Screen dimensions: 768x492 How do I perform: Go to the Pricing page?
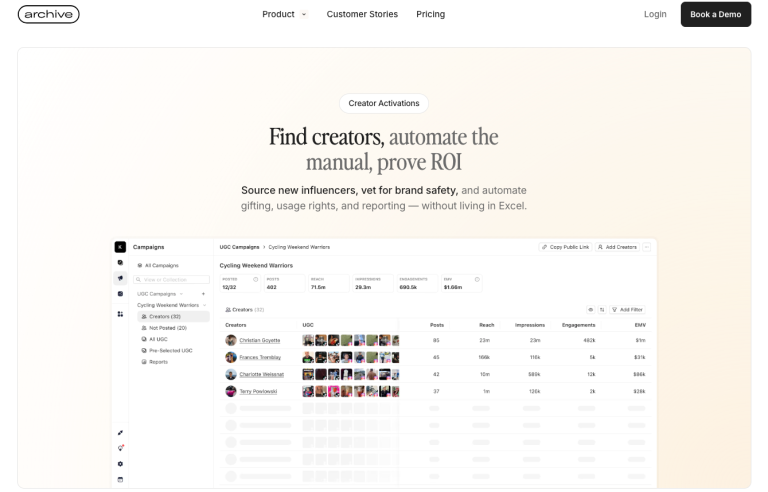point(430,14)
